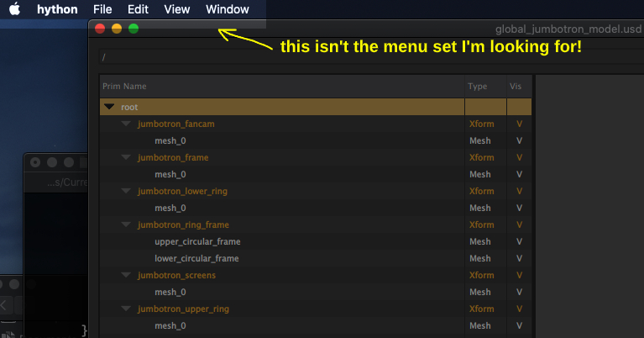Collapse the root prim
The height and width of the screenshot is (338, 644).
tap(109, 107)
